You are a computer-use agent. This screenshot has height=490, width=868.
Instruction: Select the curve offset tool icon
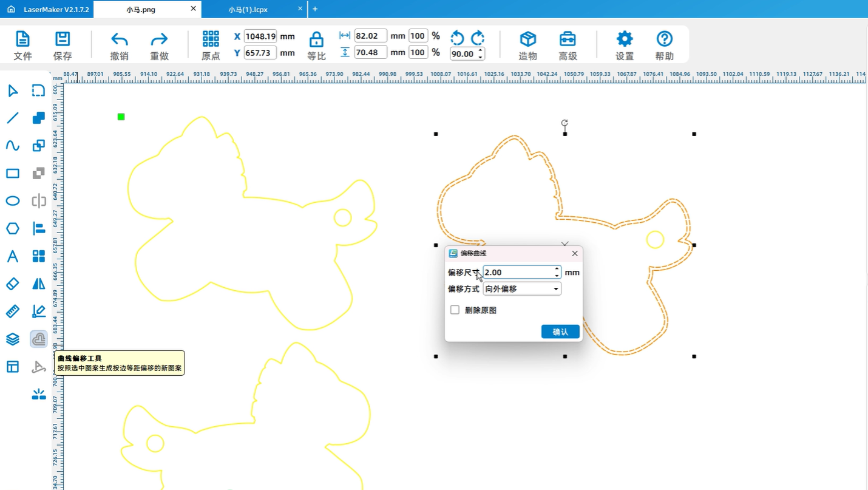39,339
